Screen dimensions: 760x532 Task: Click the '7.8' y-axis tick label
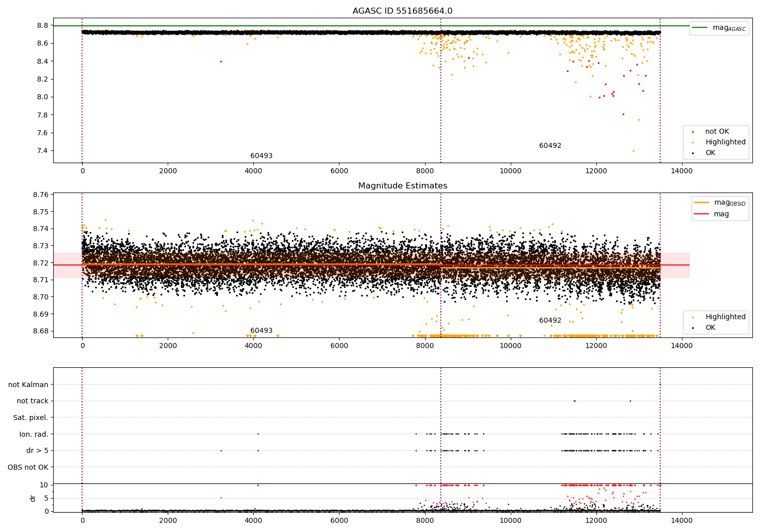(43, 115)
